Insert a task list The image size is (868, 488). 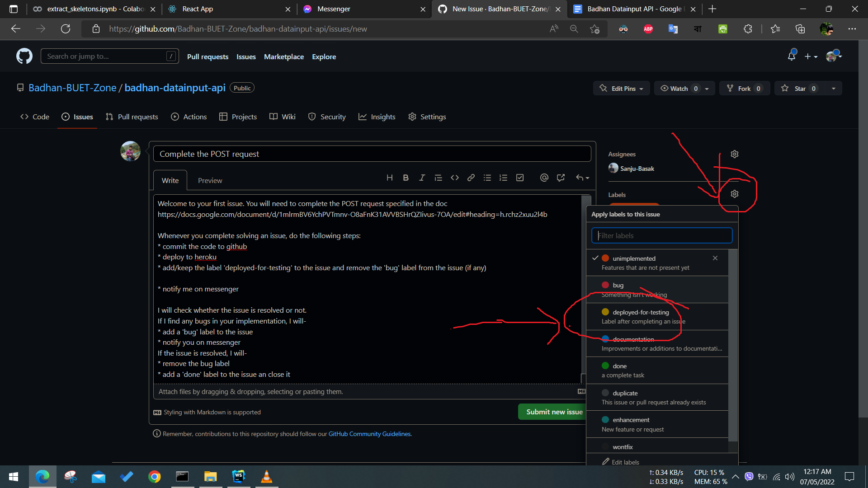[519, 178]
